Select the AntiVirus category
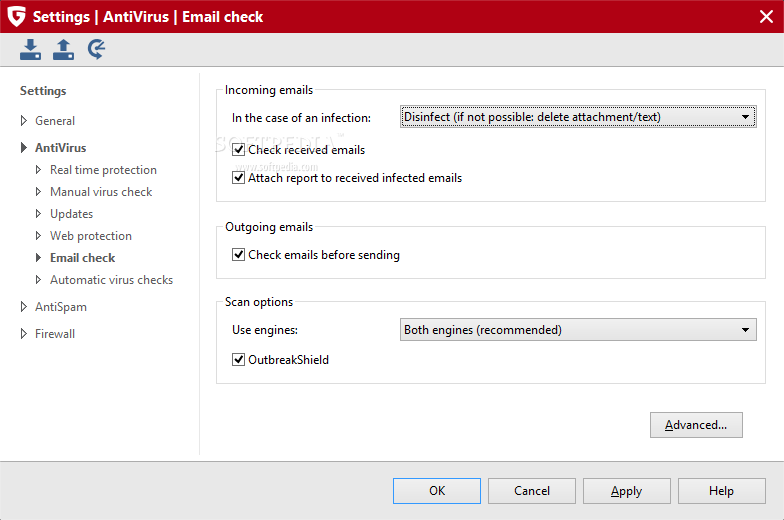784x520 pixels. pyautogui.click(x=60, y=148)
